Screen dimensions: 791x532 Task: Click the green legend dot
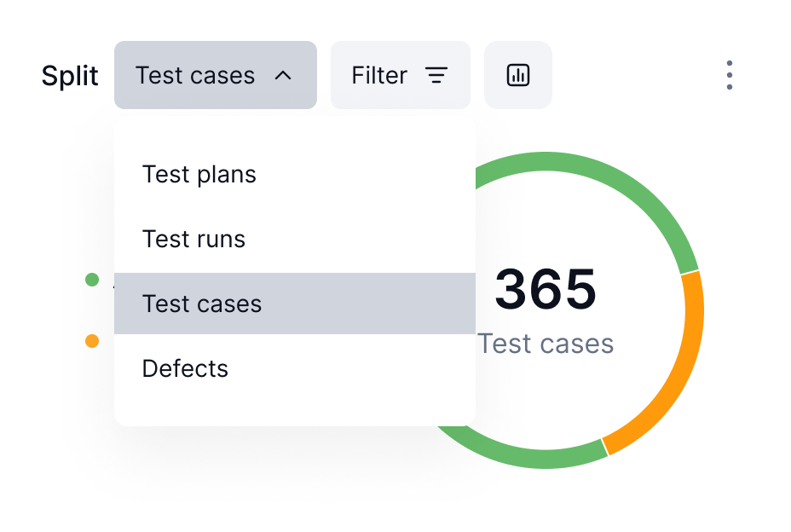pyautogui.click(x=92, y=279)
